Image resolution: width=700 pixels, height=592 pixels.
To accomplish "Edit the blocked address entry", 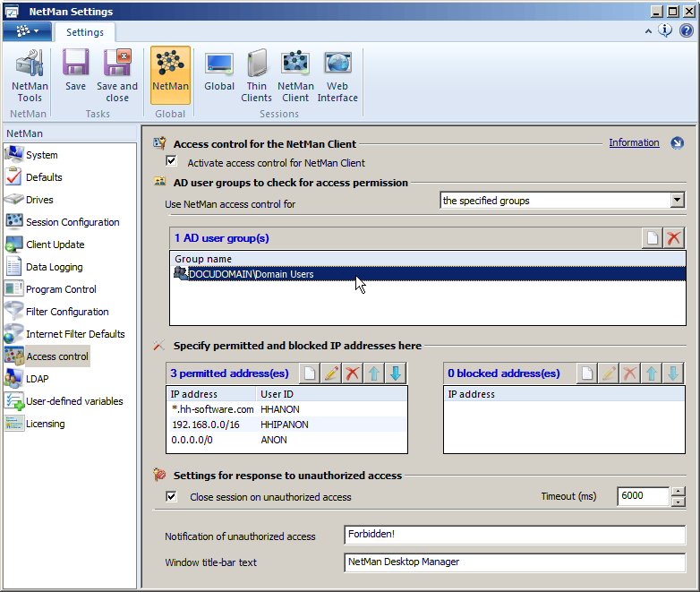I will (x=609, y=373).
